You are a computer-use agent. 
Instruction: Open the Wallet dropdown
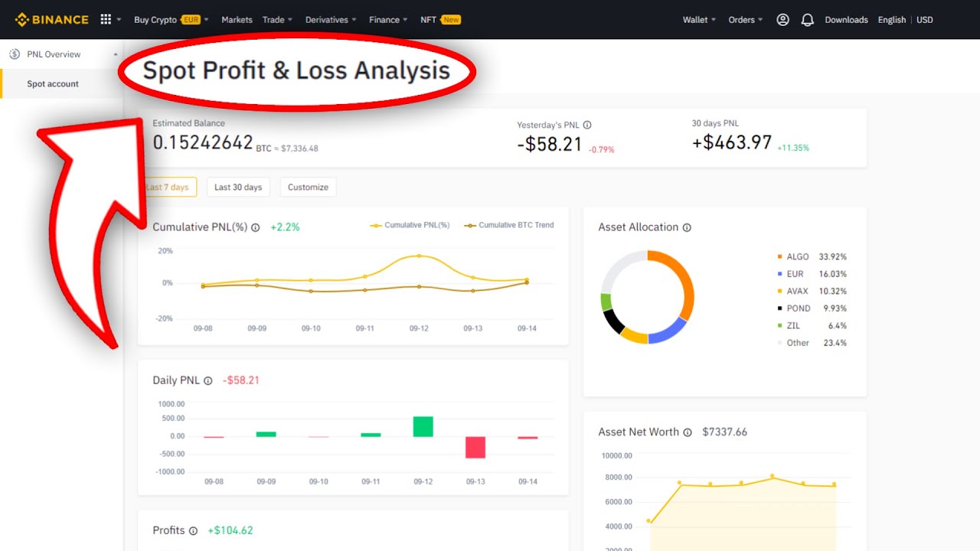click(699, 20)
